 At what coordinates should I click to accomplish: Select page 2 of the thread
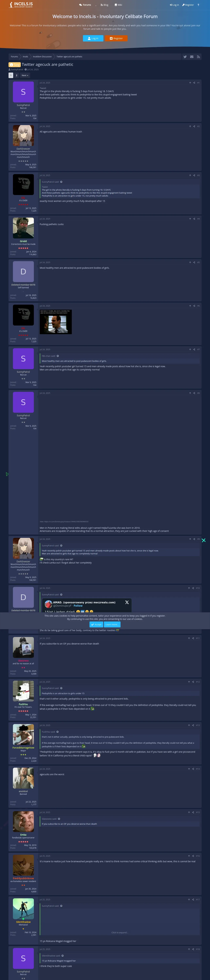pyautogui.click(x=16, y=75)
